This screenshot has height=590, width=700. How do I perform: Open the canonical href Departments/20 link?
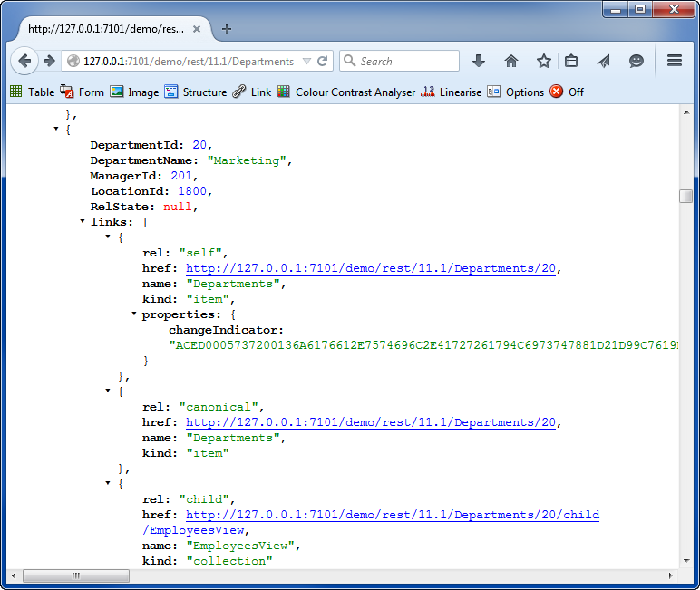371,422
